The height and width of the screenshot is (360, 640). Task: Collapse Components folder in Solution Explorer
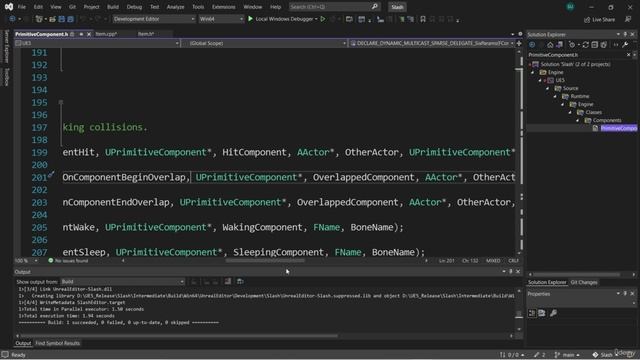pos(578,120)
